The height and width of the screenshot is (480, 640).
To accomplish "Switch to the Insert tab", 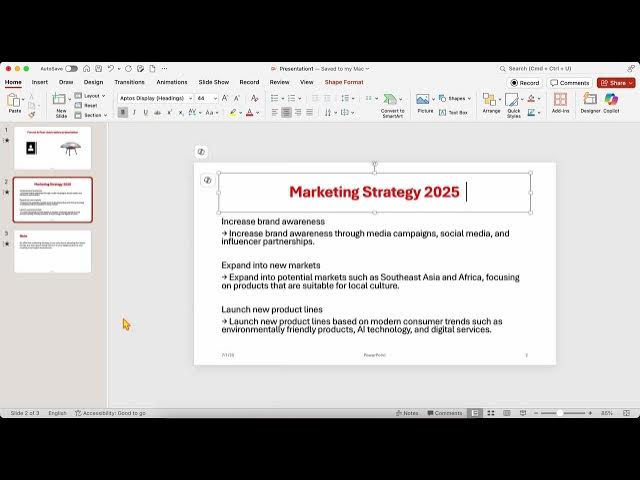I will pyautogui.click(x=40, y=82).
